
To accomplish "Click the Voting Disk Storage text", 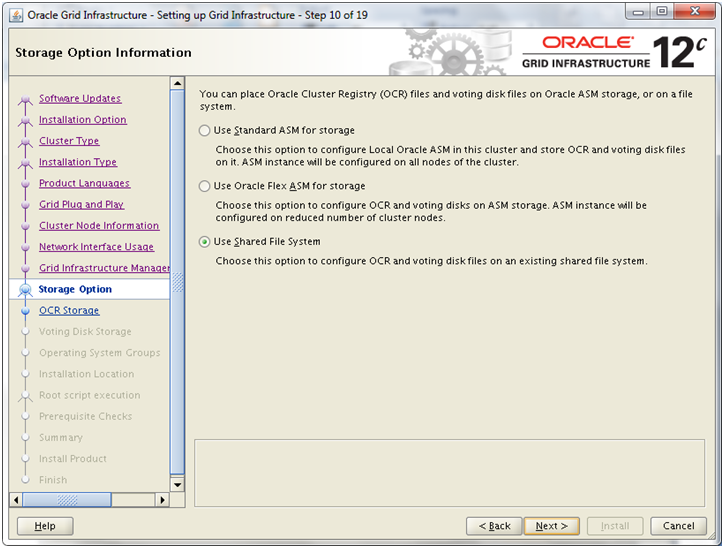I will (x=85, y=331).
